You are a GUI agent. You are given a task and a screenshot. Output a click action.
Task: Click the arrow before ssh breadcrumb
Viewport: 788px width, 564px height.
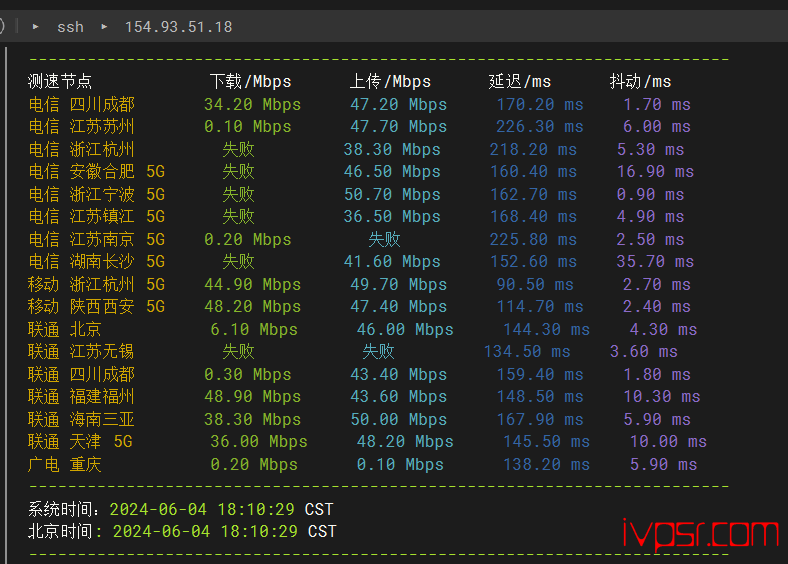35,26
